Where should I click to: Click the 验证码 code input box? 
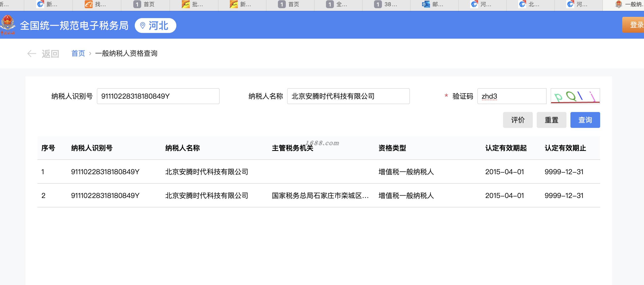click(x=511, y=96)
